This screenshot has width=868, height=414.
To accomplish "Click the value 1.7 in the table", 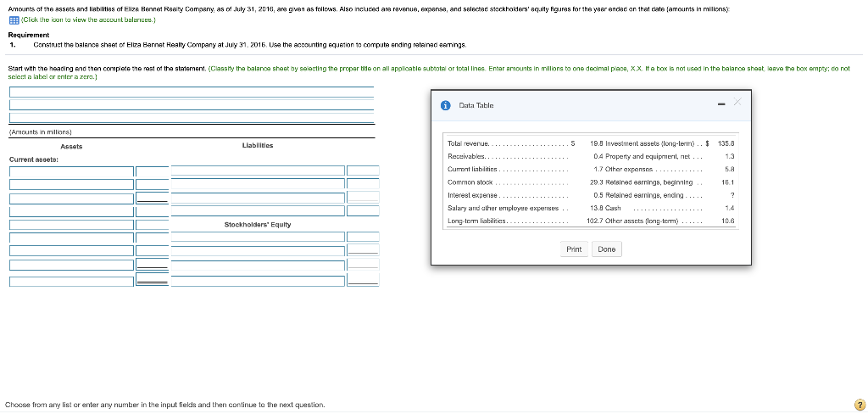I will click(x=598, y=169).
